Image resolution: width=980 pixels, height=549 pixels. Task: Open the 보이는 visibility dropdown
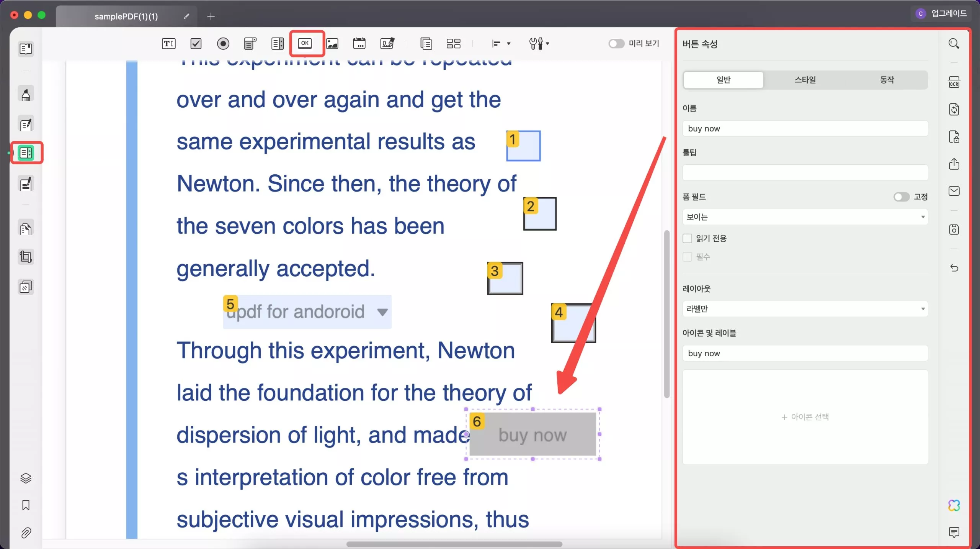[x=805, y=217]
